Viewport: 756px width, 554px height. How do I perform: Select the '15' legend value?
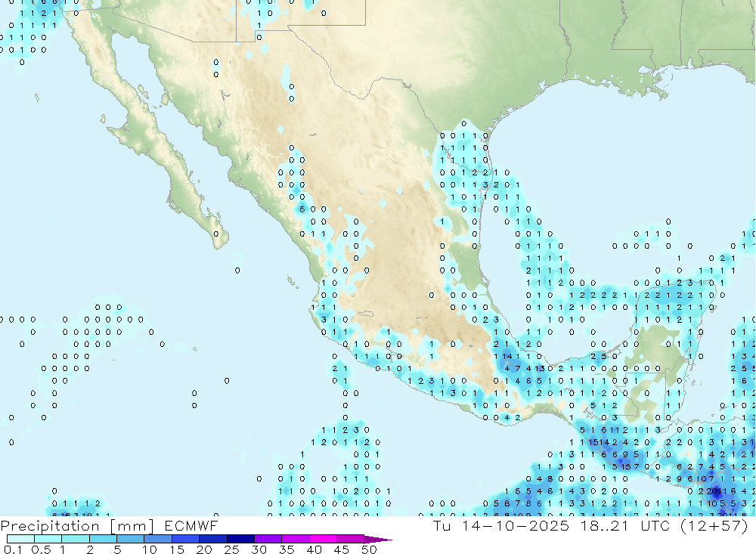177,549
